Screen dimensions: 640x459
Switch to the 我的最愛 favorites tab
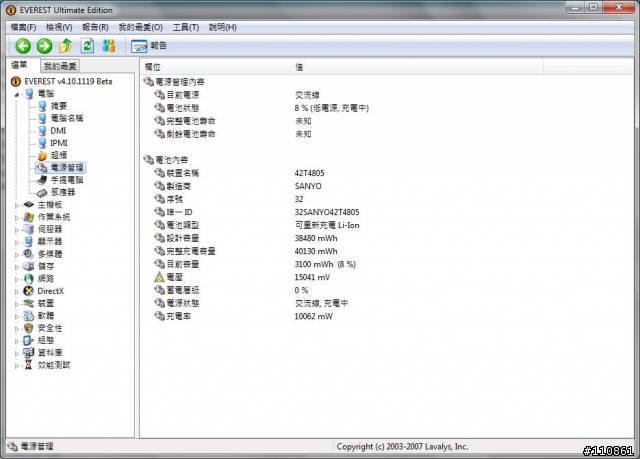tap(60, 66)
